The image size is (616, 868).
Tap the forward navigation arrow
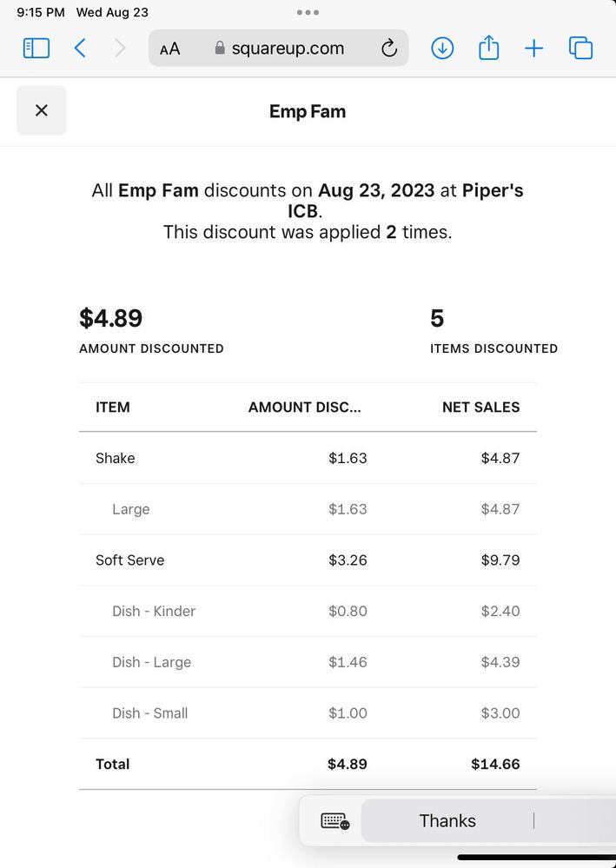pyautogui.click(x=120, y=49)
